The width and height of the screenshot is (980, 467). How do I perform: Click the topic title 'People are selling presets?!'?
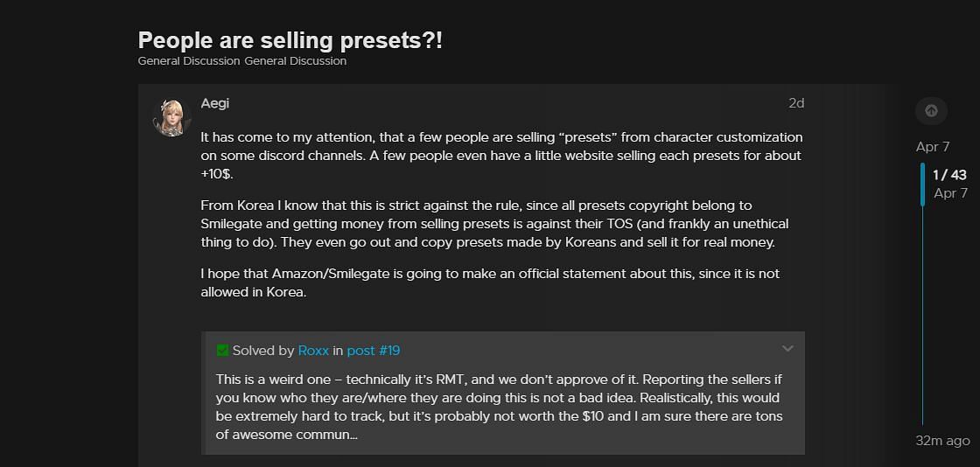click(x=290, y=40)
